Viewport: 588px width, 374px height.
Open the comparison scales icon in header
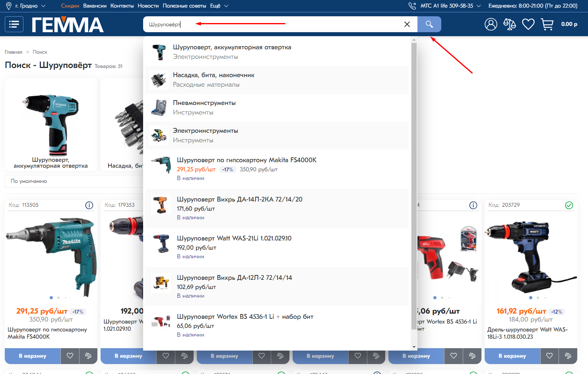pyautogui.click(x=509, y=24)
